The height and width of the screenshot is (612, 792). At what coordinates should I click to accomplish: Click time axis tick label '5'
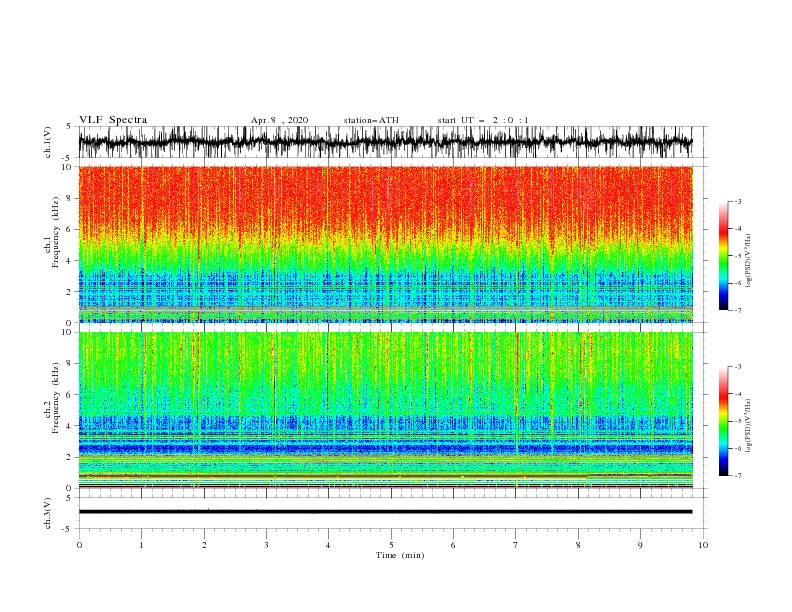[391, 545]
